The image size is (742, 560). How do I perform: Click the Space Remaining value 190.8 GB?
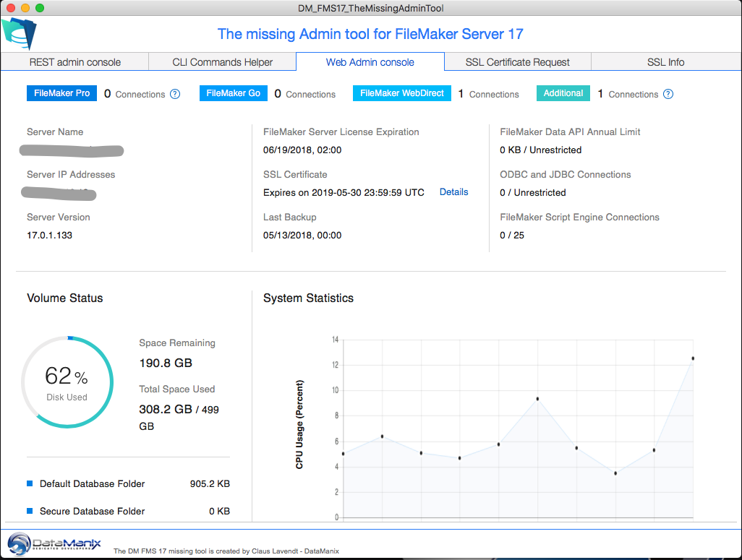[166, 363]
